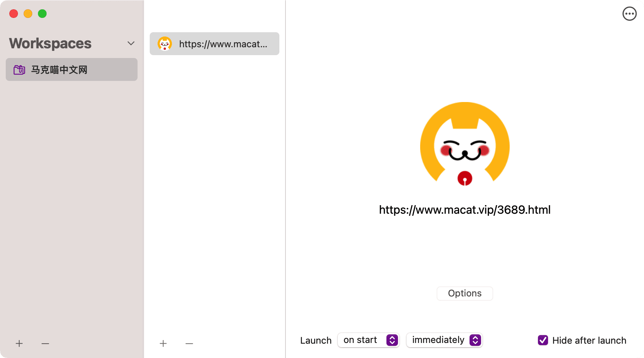Expand the Workspaces chevron dropdown

131,43
